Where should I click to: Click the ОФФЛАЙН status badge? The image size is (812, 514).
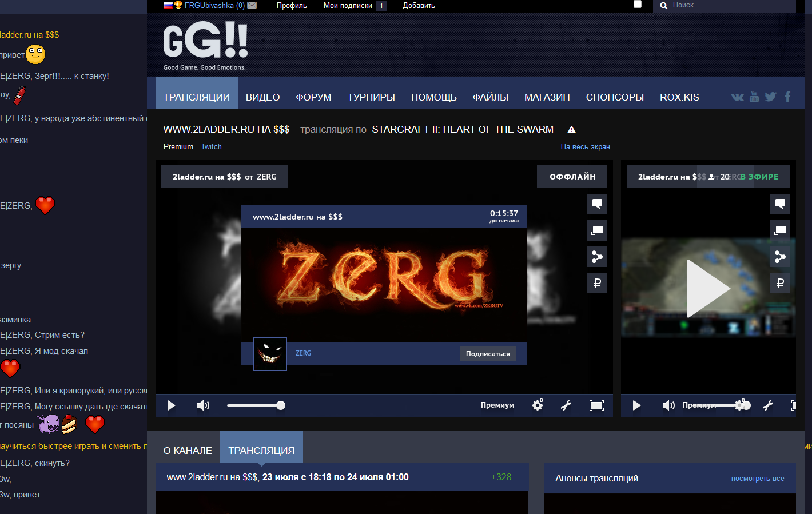(572, 177)
